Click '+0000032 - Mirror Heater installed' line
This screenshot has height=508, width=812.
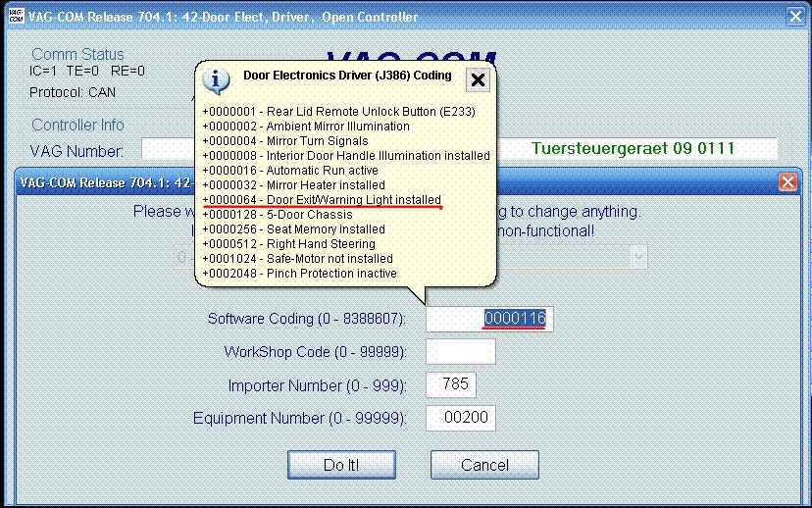(x=293, y=185)
